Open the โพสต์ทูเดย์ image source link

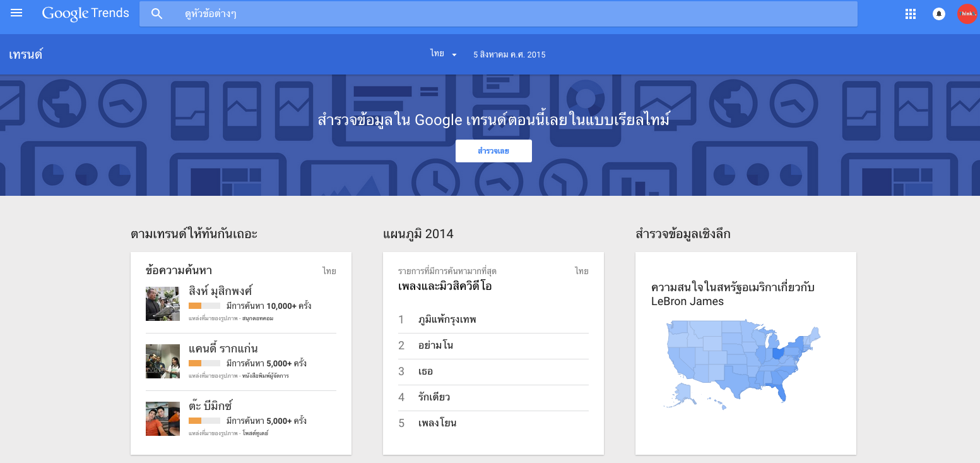pyautogui.click(x=255, y=433)
